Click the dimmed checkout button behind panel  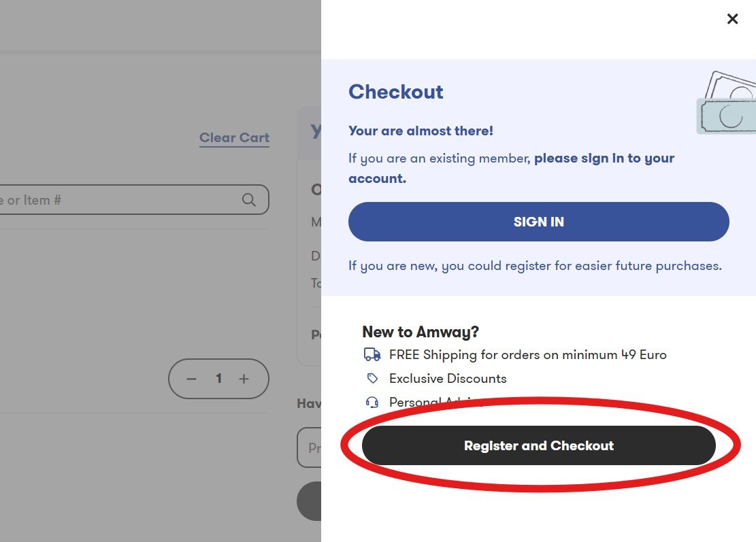tap(309, 501)
